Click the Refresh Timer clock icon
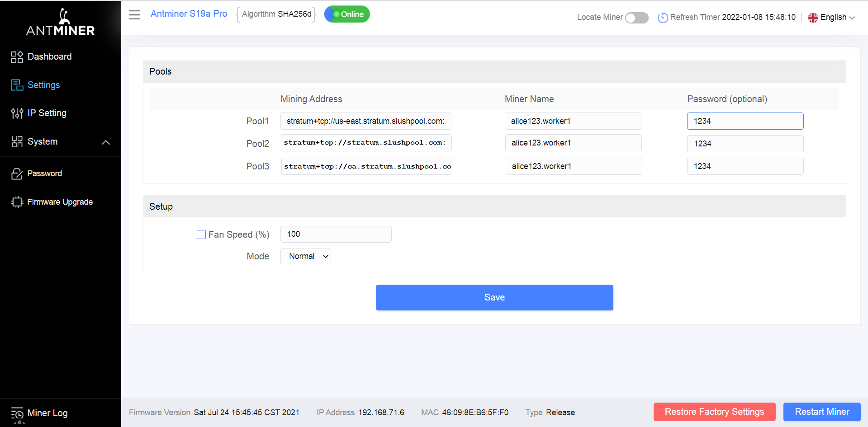868x427 pixels. [x=663, y=18]
